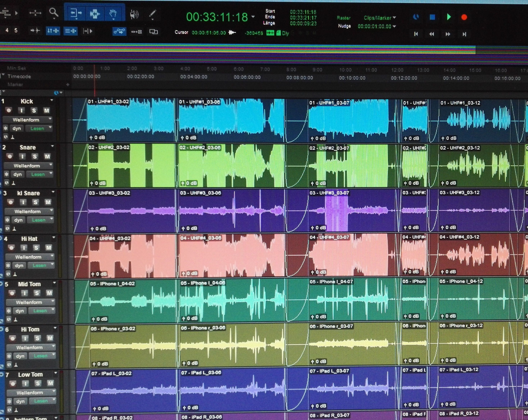Select zoom preset 4
528x420 pixels.
(x=7, y=30)
